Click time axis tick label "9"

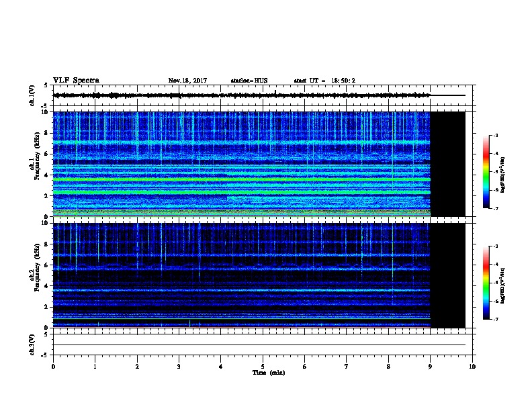pyautogui.click(x=430, y=367)
